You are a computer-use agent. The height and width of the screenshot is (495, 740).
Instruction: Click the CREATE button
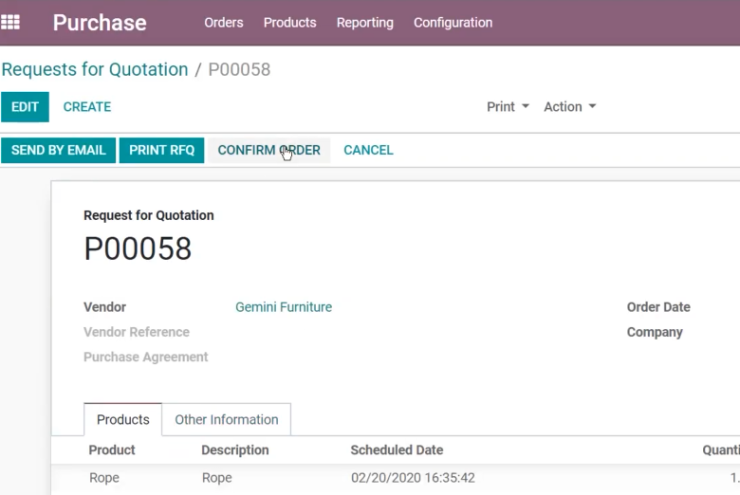coord(87,107)
